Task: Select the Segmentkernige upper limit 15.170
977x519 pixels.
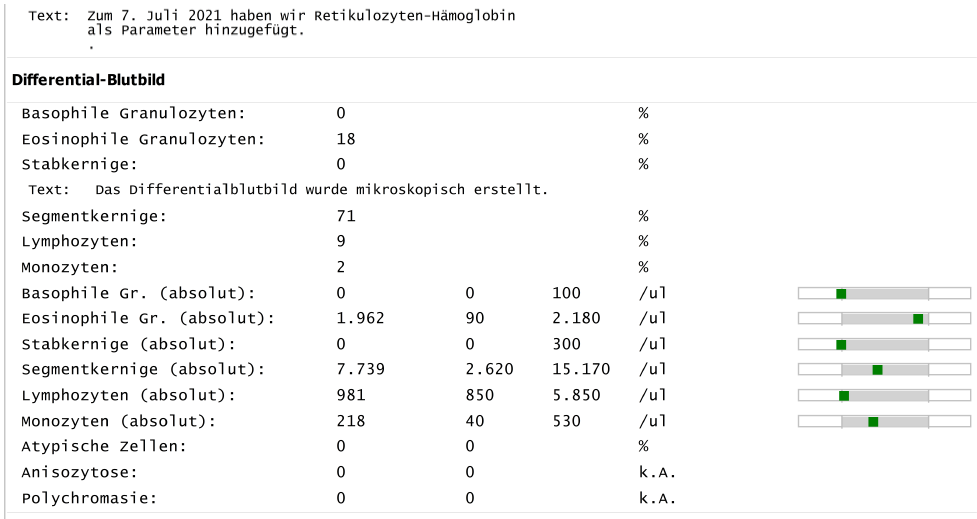Action: click(x=581, y=369)
